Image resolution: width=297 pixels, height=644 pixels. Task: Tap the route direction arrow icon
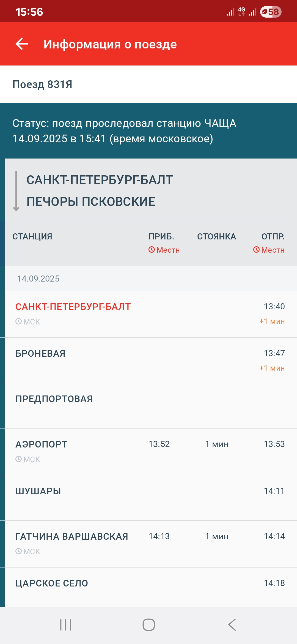16,191
